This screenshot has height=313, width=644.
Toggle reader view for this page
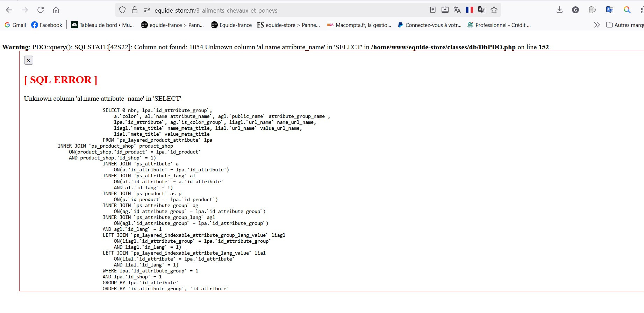point(433,10)
